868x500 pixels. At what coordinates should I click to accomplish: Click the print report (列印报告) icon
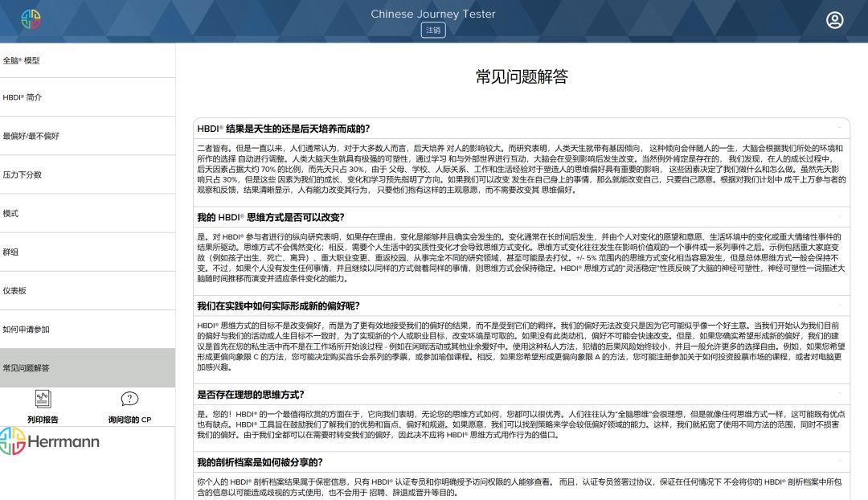43,399
